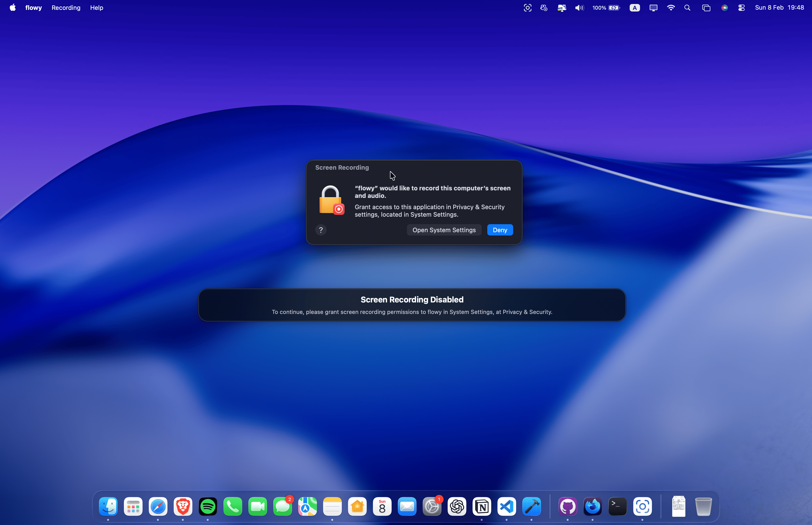Open Xcode hammer icon in dock
The width and height of the screenshot is (812, 525).
531,507
